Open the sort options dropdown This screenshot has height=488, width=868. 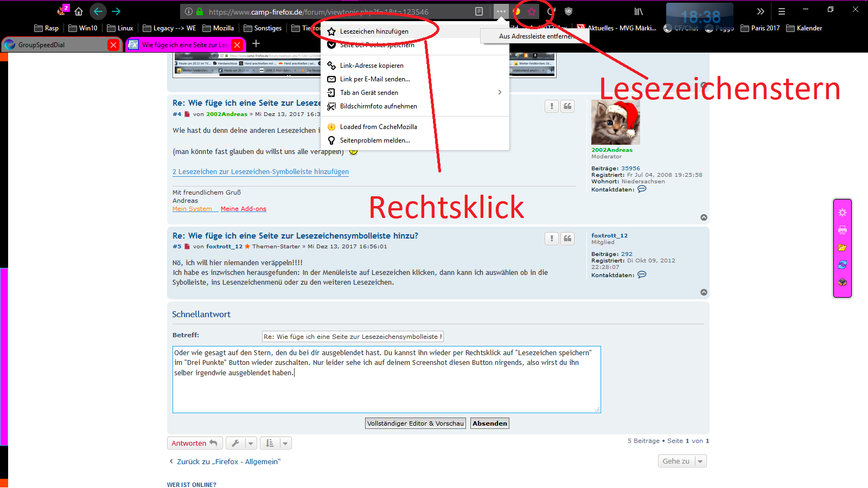(276, 444)
